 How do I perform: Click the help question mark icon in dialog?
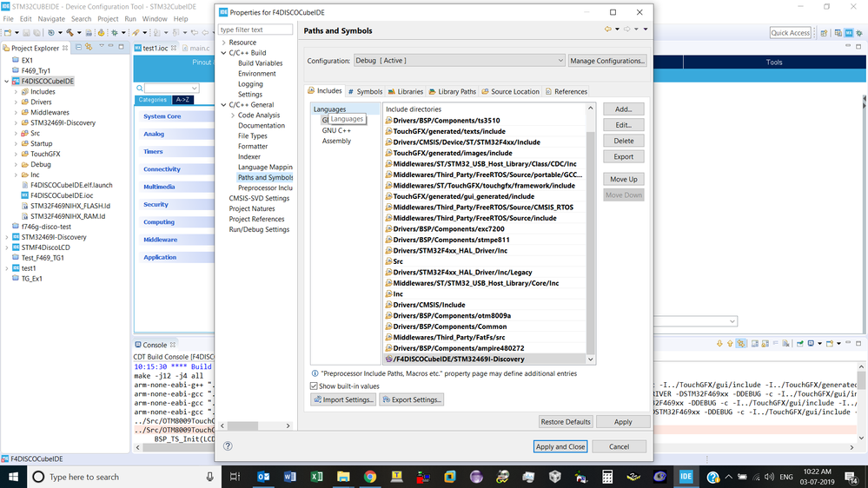coord(228,446)
